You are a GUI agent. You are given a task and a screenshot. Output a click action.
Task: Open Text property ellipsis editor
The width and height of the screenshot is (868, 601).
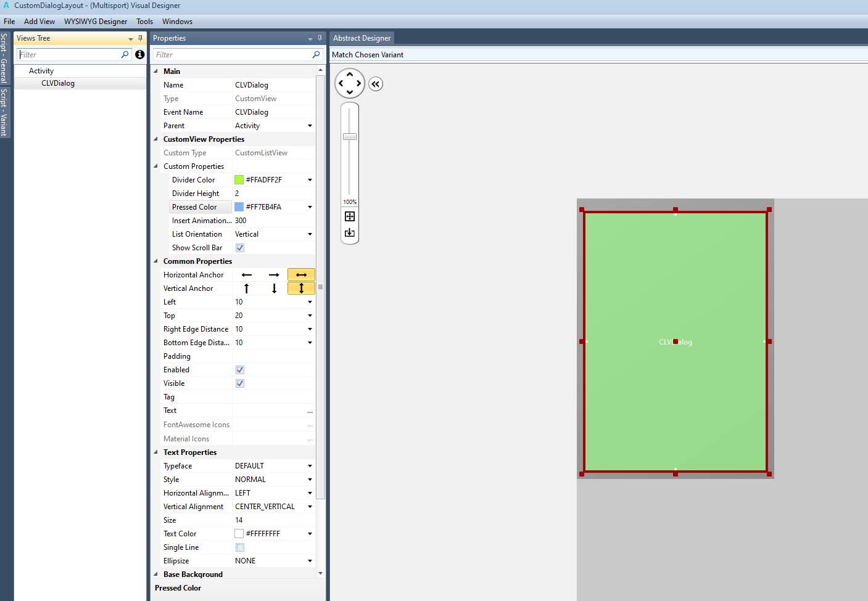(x=310, y=411)
